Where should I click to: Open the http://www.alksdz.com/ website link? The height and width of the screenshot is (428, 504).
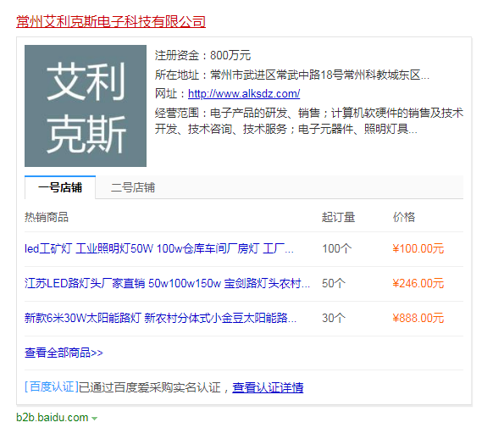(x=244, y=93)
